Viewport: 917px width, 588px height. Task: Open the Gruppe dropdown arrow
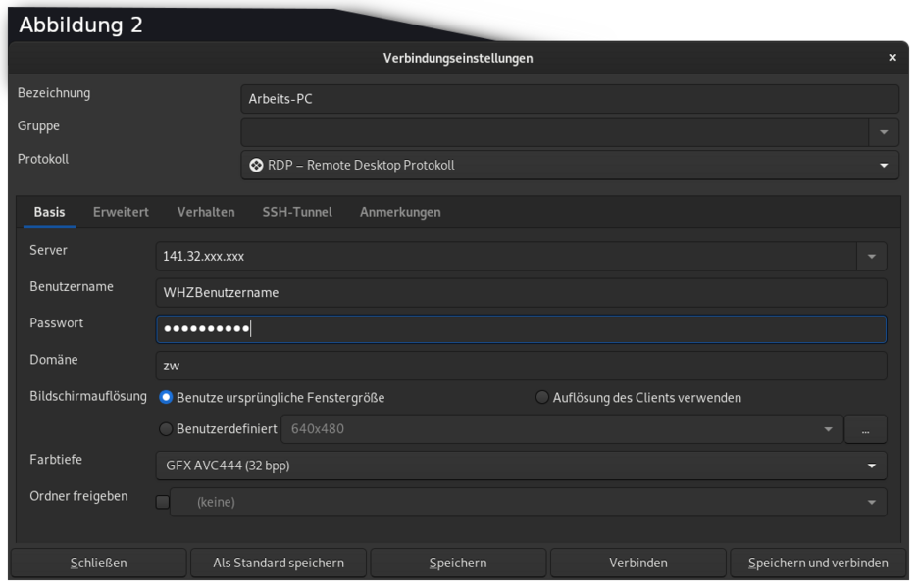tap(884, 132)
